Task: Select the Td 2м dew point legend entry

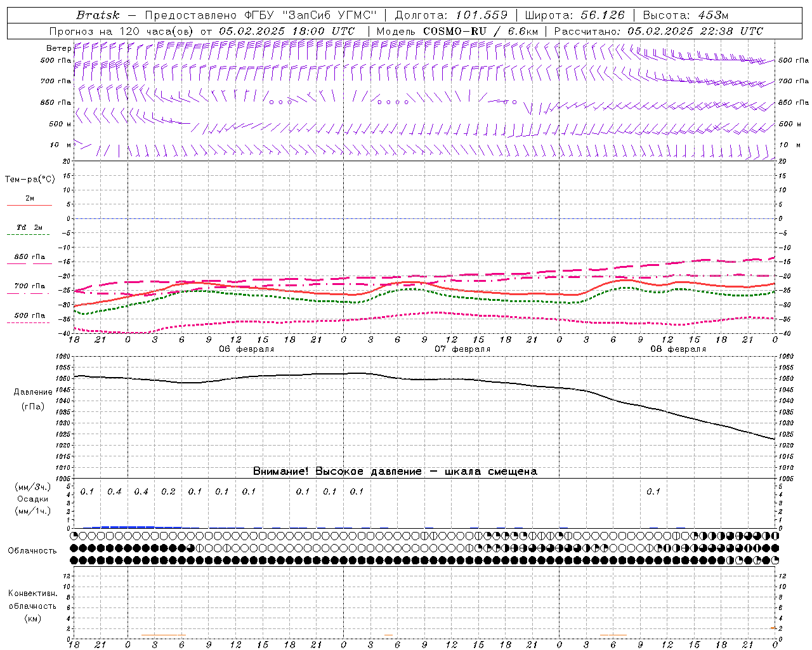Action: (x=30, y=227)
